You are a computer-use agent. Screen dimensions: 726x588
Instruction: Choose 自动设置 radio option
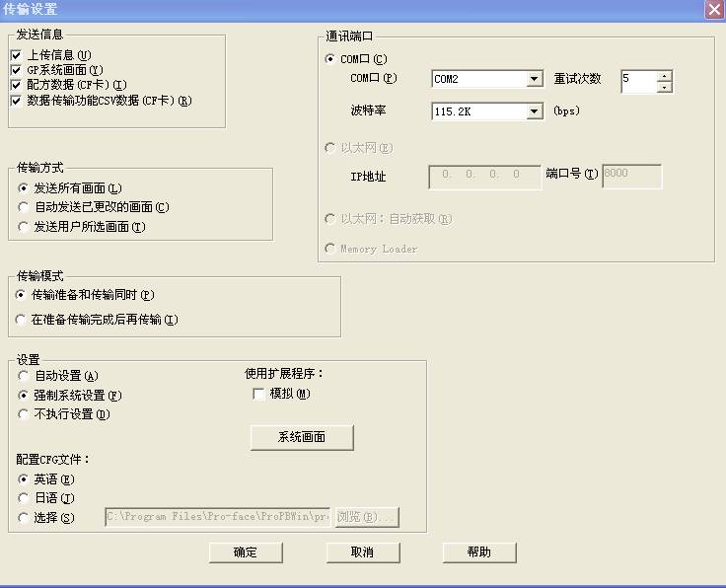coord(25,376)
